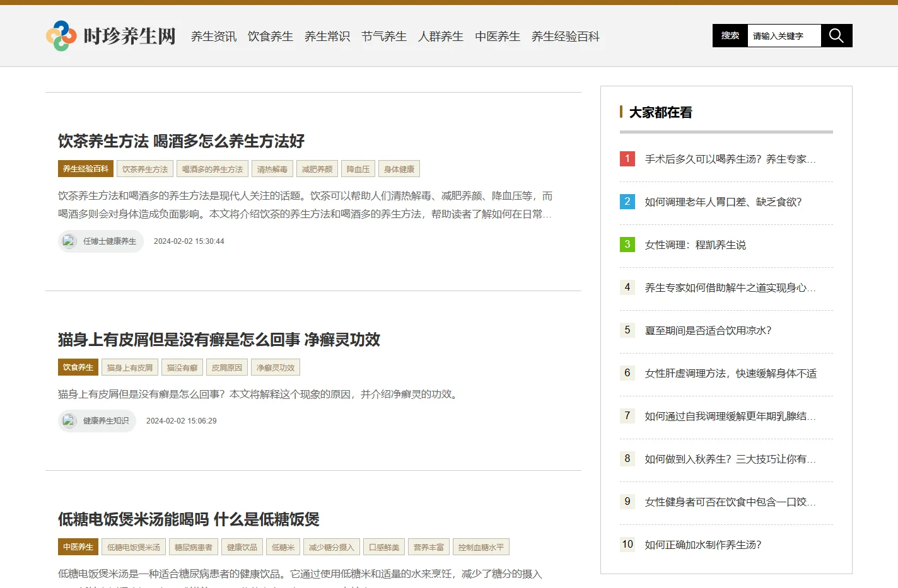The width and height of the screenshot is (898, 588).
Task: Go to 养生常识 section
Action: pyautogui.click(x=327, y=37)
